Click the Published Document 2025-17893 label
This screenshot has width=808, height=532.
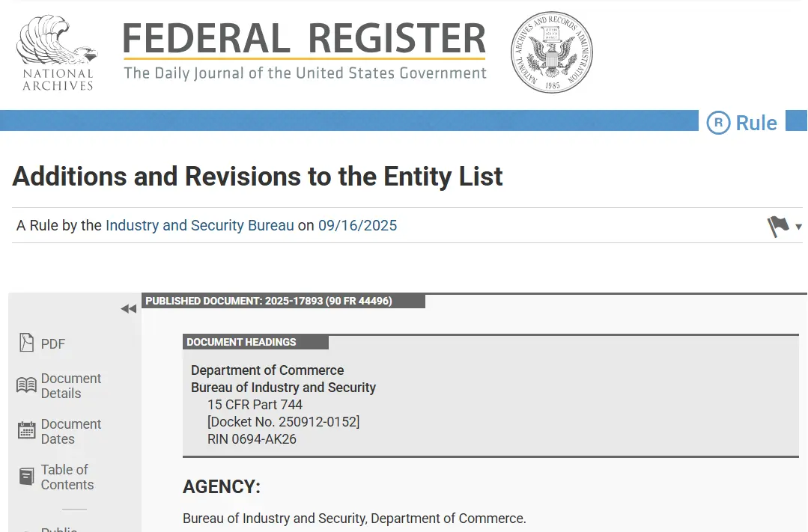click(269, 301)
